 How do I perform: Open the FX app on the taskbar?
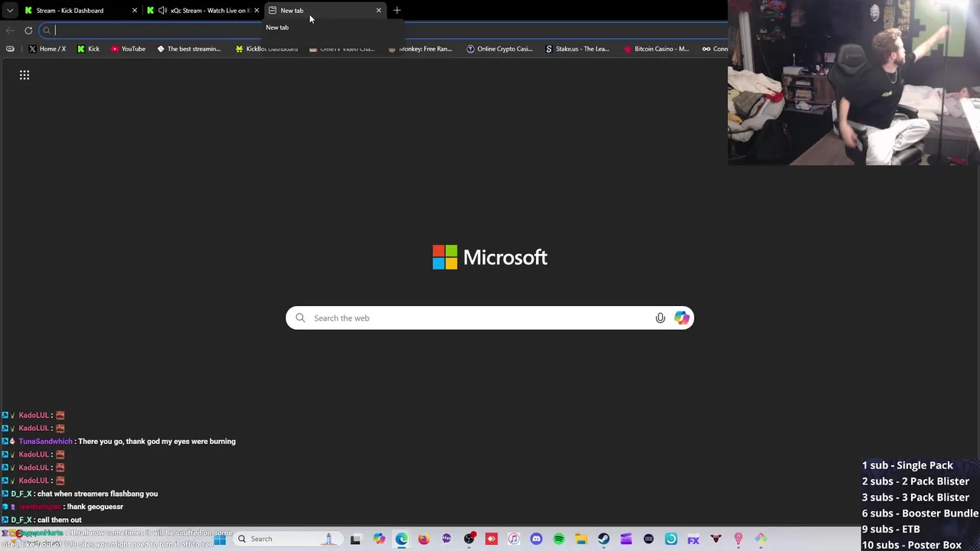694,540
